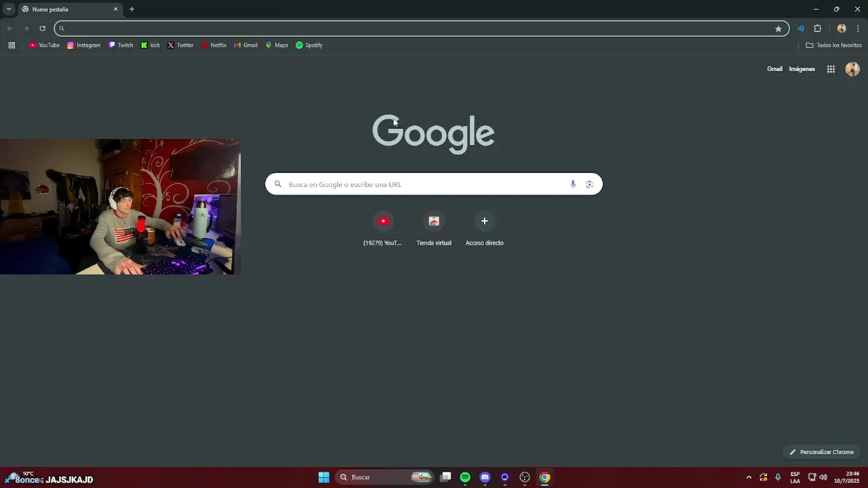Open the Apps grid in bookmarks bar

(12, 45)
